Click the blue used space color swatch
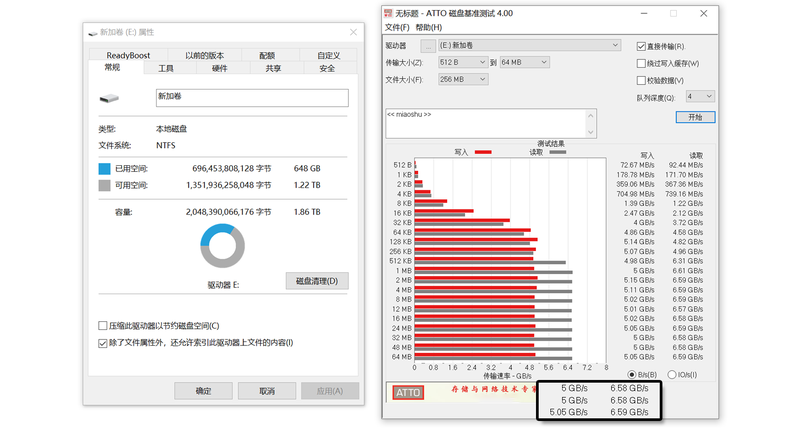 (105, 169)
